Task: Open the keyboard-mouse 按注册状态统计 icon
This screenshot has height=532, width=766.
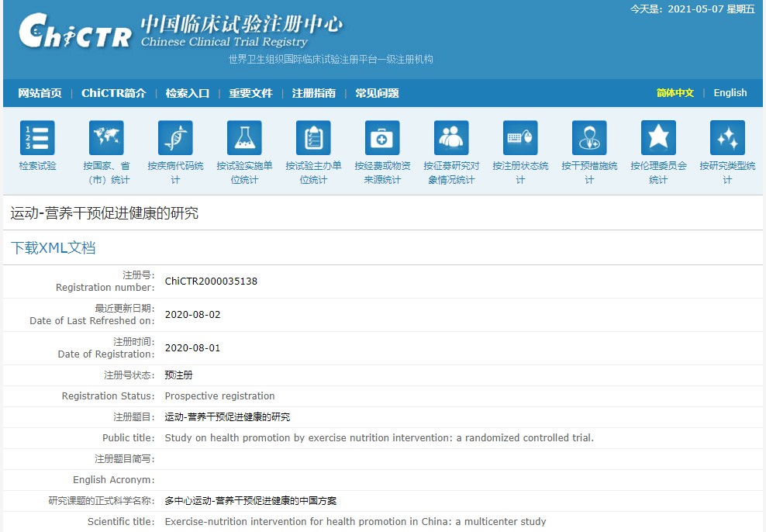Action: tap(520, 137)
